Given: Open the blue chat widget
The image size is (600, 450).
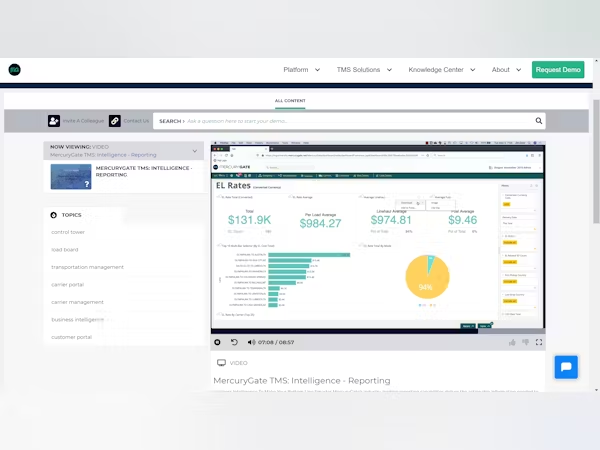Looking at the screenshot, I should (566, 367).
